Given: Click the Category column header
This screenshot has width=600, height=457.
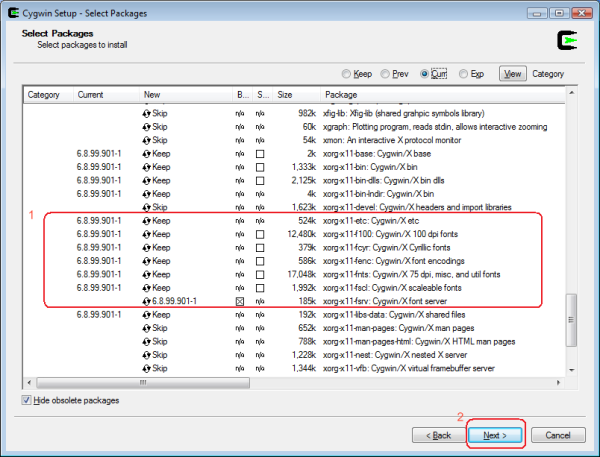Looking at the screenshot, I should 48,95.
